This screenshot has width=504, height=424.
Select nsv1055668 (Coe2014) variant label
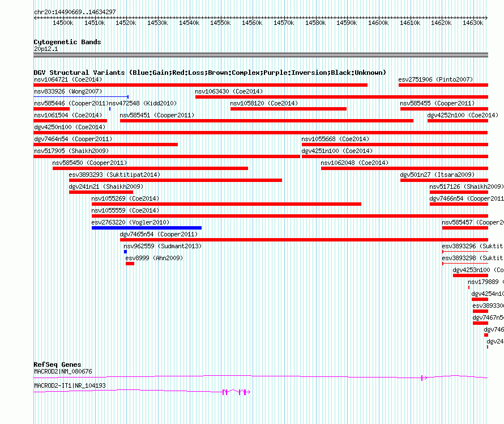[x=335, y=139]
